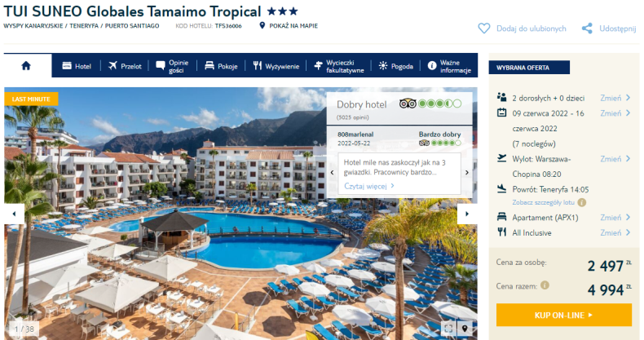Open the Pokoje tab
This screenshot has height=340, width=644.
pyautogui.click(x=221, y=66)
